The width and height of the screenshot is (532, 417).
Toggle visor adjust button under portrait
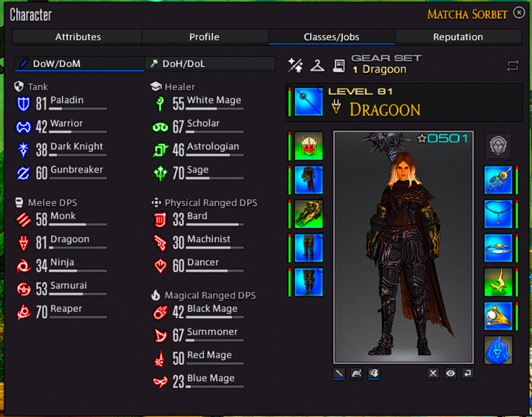[373, 374]
